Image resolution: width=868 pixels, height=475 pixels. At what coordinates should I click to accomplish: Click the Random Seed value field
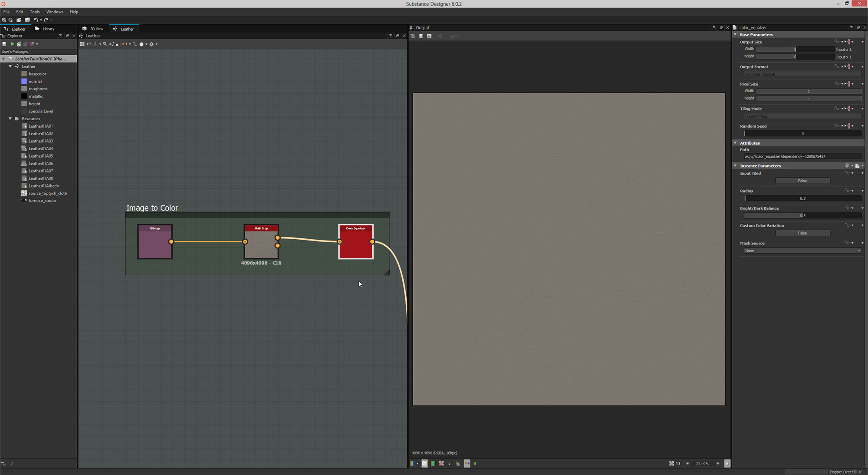click(802, 134)
